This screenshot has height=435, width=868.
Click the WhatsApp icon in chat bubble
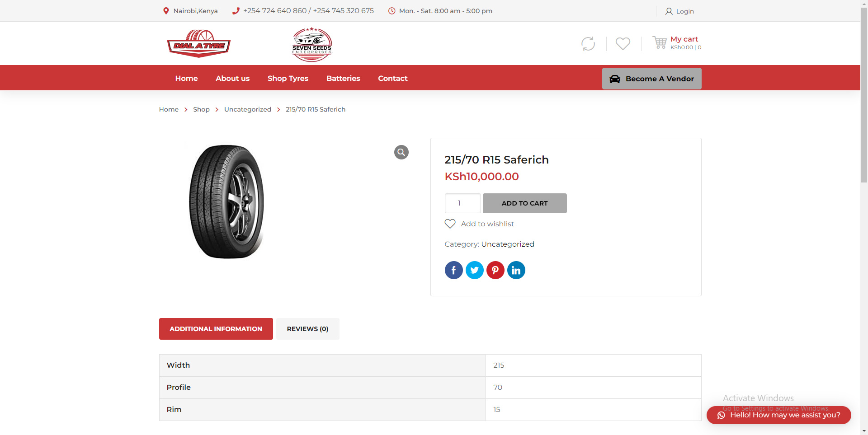[x=721, y=415]
